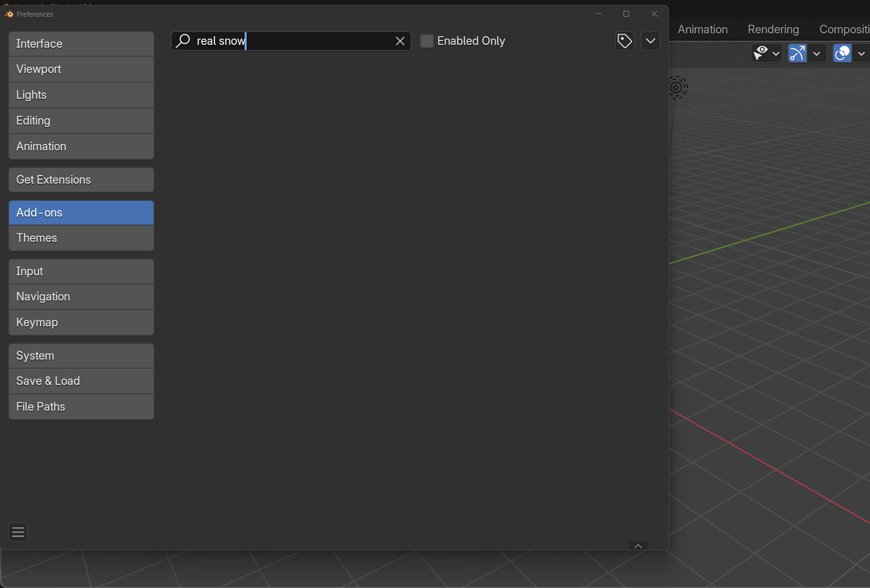Expand the add-ons settings dropdown arrow
870x588 pixels.
[650, 41]
